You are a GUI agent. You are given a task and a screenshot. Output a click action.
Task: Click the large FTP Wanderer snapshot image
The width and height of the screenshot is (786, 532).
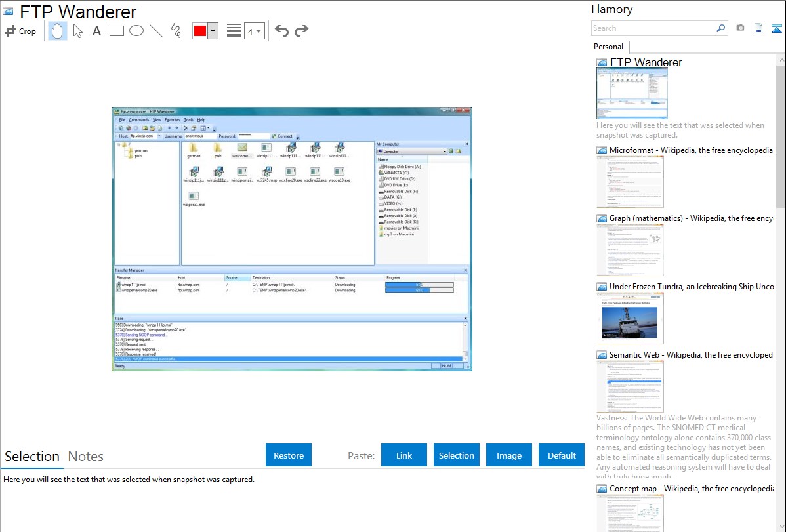click(292, 239)
